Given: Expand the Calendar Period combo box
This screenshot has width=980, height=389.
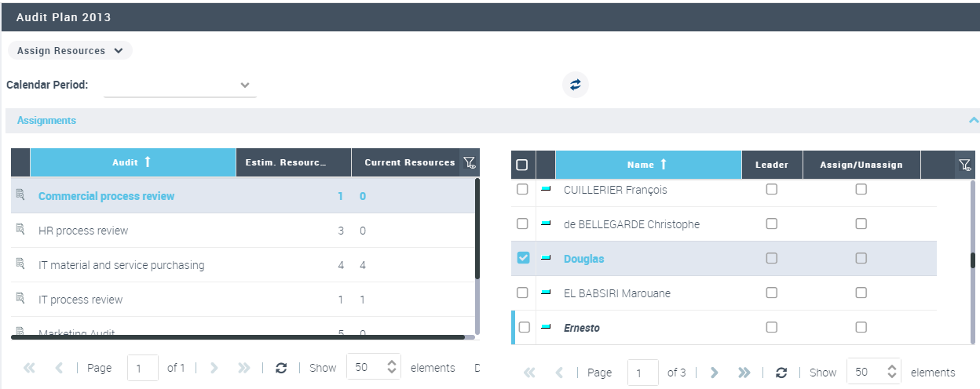Looking at the screenshot, I should [x=244, y=85].
